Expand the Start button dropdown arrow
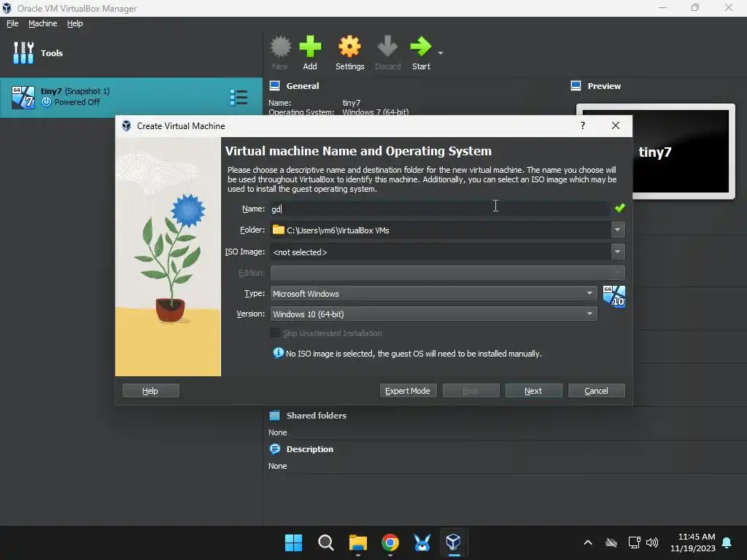747x560 pixels. [x=440, y=52]
